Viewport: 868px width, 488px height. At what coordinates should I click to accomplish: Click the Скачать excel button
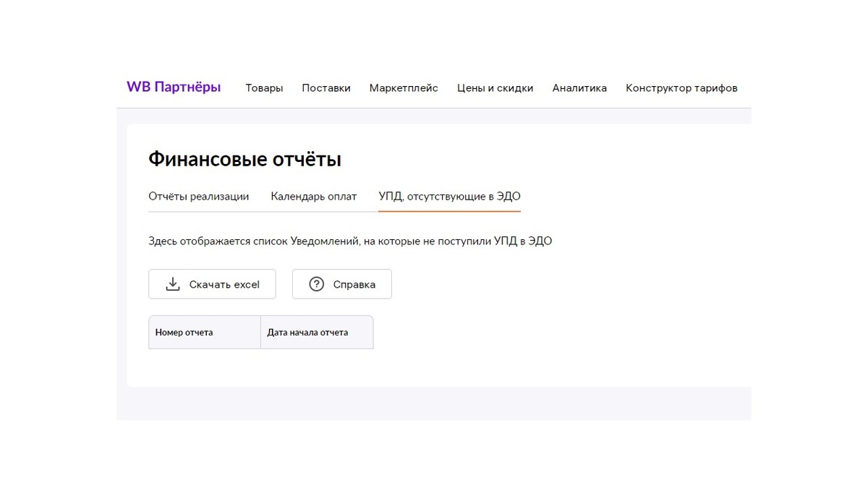(212, 284)
